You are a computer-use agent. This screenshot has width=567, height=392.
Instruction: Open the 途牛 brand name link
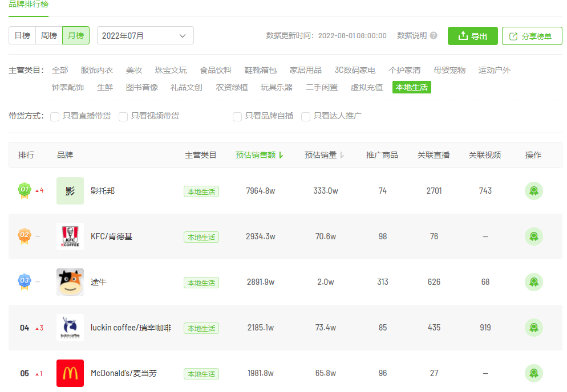point(99,282)
